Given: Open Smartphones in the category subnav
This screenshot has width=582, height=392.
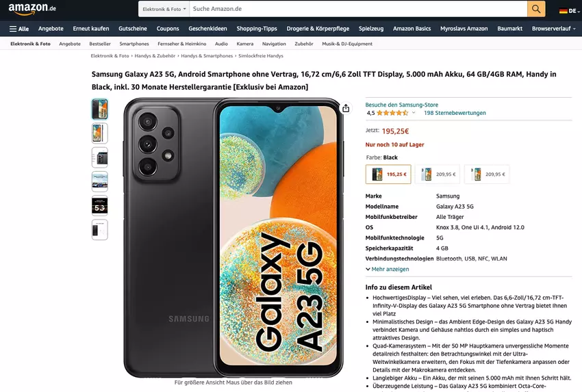Looking at the screenshot, I should tap(134, 44).
